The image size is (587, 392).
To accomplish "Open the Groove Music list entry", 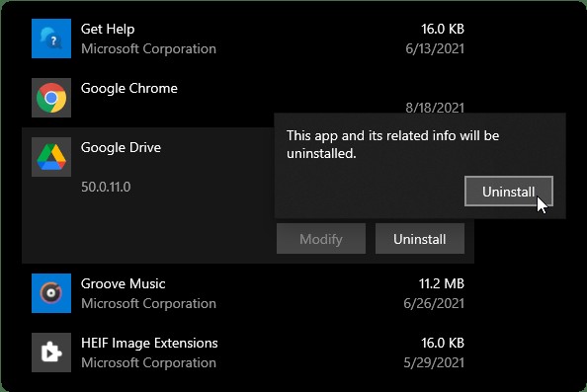I will 248,293.
